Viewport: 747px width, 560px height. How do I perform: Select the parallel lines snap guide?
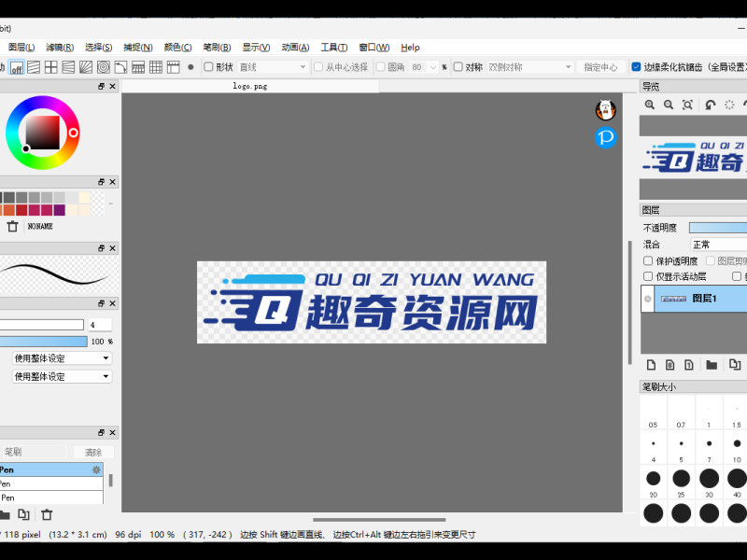pyautogui.click(x=34, y=67)
